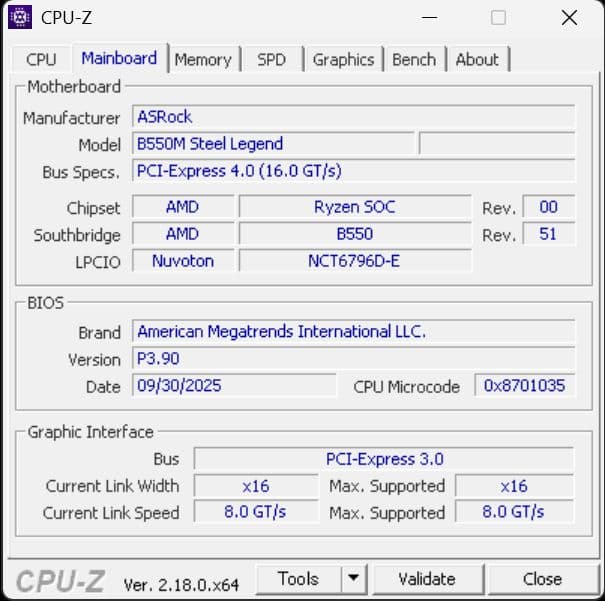The width and height of the screenshot is (605, 601).
Task: Click the BIOS Date 09/30/2025 value
Action: point(234,385)
